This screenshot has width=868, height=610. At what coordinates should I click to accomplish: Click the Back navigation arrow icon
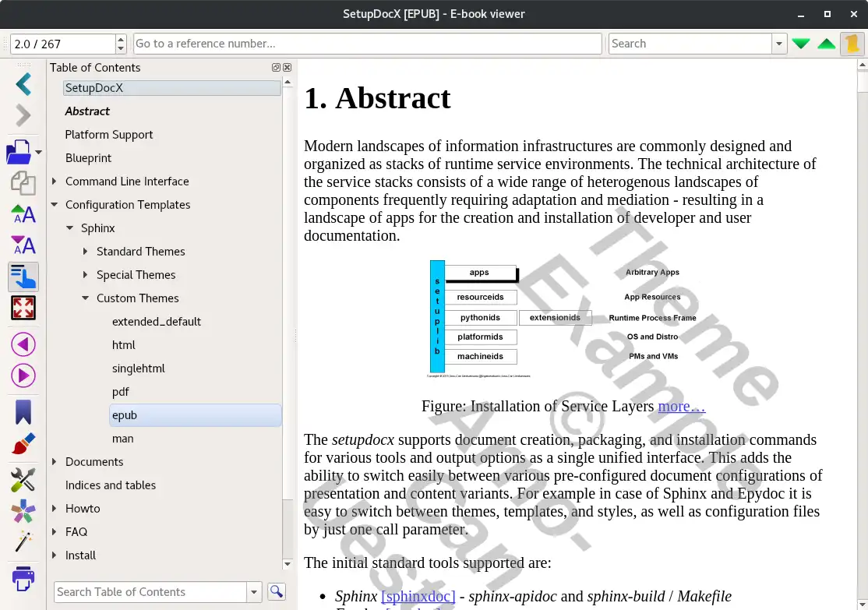click(x=23, y=85)
